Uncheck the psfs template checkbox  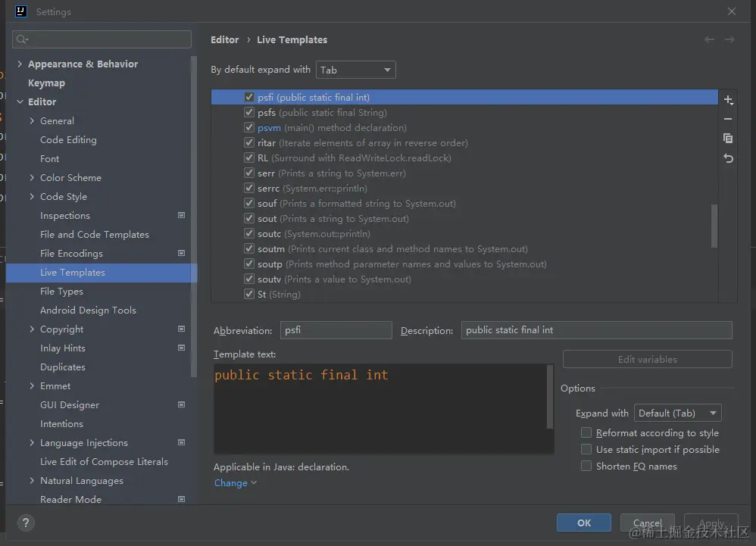pos(248,112)
